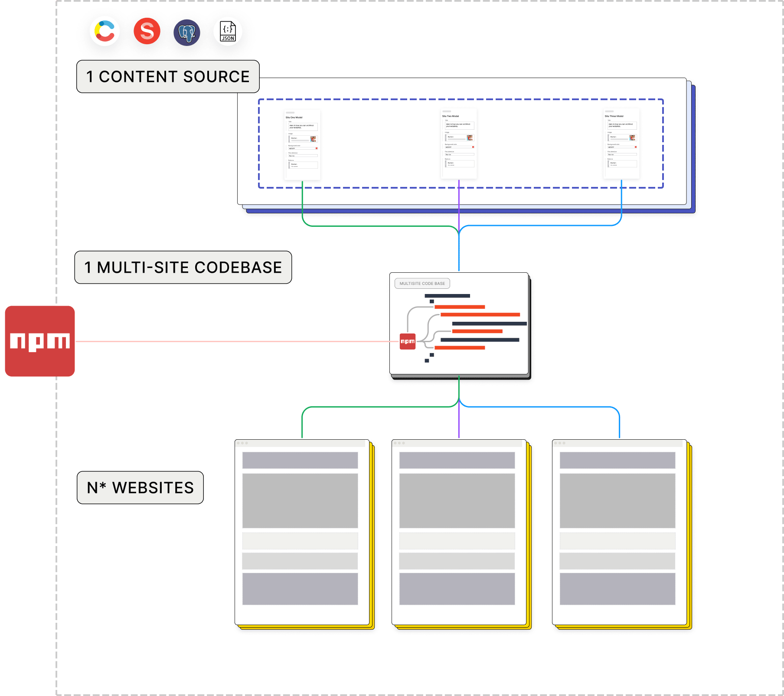Image resolution: width=784 pixels, height=696 pixels.
Task: Click the hero block in the blue-line website mockup
Action: point(617,501)
